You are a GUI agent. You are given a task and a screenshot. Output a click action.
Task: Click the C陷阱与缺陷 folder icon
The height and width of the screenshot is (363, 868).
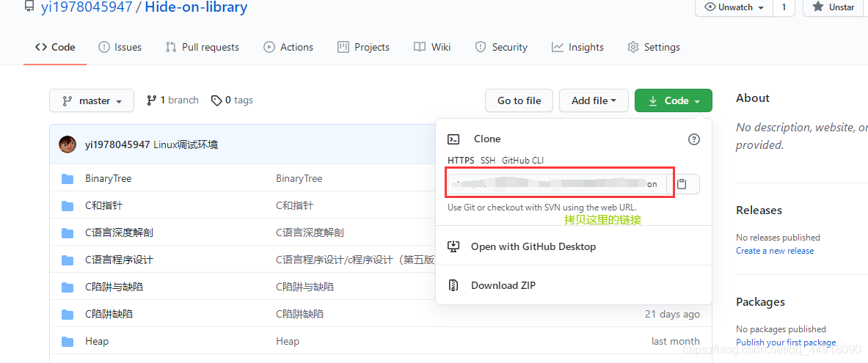pos(68,287)
